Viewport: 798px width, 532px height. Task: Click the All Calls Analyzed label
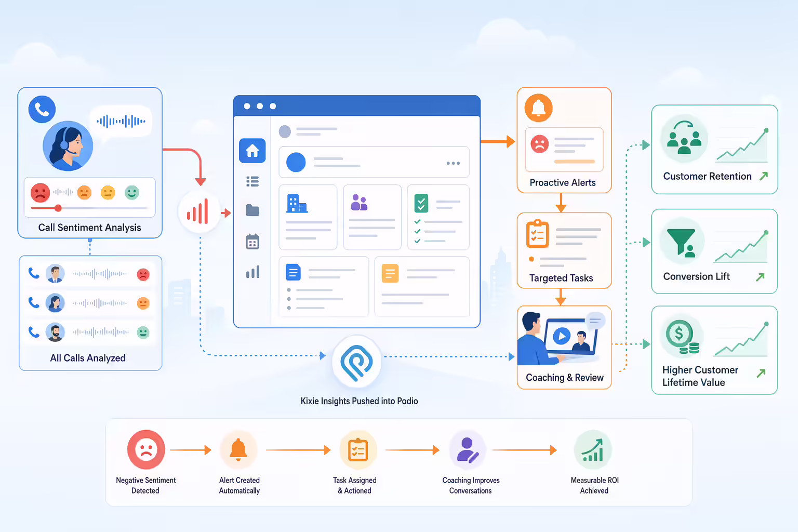(x=88, y=358)
